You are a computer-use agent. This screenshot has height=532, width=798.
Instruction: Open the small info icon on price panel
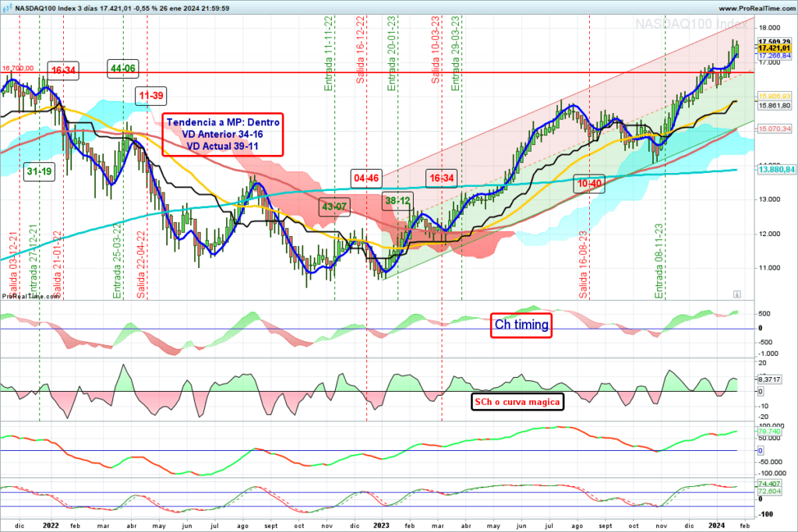point(737,294)
